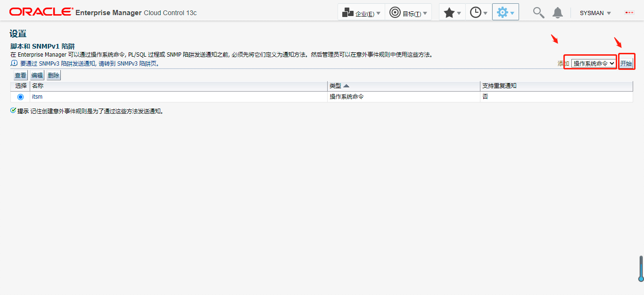
Task: Click the 编辑 (Edit) button
Action: (x=37, y=76)
